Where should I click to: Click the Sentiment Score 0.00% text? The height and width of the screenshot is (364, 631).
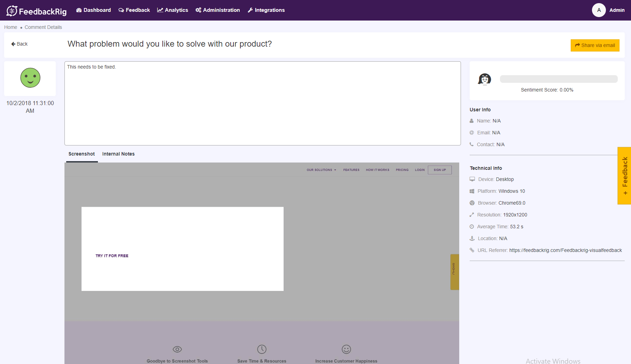547,90
